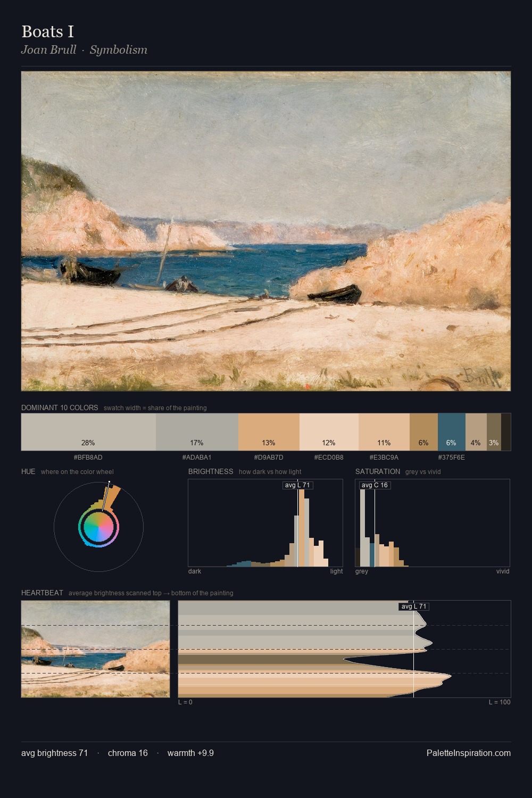Click hex code #D9AB7D

click(269, 457)
